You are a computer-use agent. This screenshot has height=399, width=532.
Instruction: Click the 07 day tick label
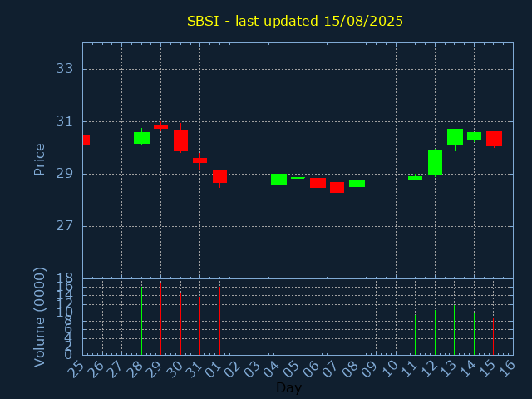click(330, 369)
